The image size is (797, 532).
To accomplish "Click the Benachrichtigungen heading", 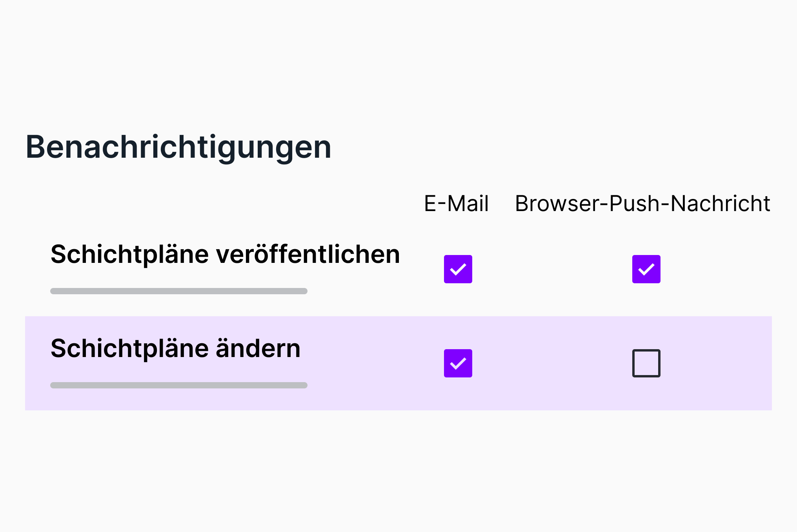I will coord(178,147).
